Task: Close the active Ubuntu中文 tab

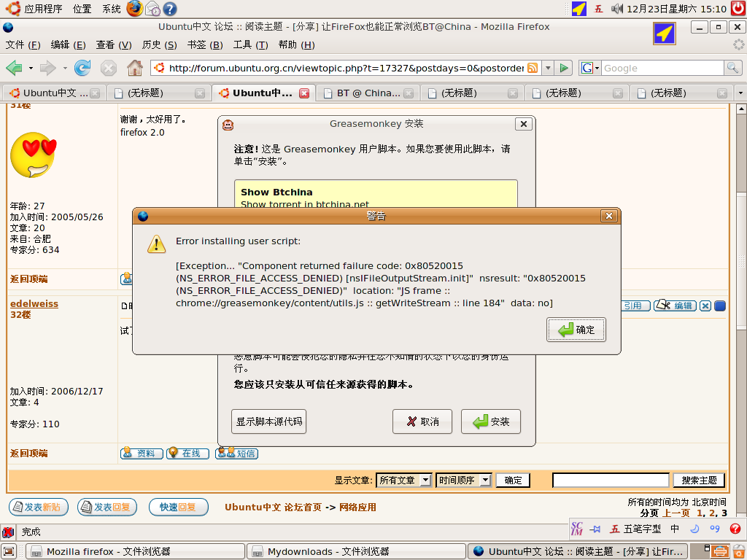Action: (304, 93)
